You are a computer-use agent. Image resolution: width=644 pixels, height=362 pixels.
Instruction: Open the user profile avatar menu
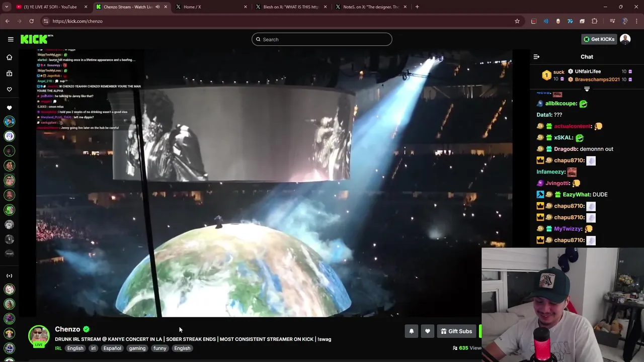point(625,39)
